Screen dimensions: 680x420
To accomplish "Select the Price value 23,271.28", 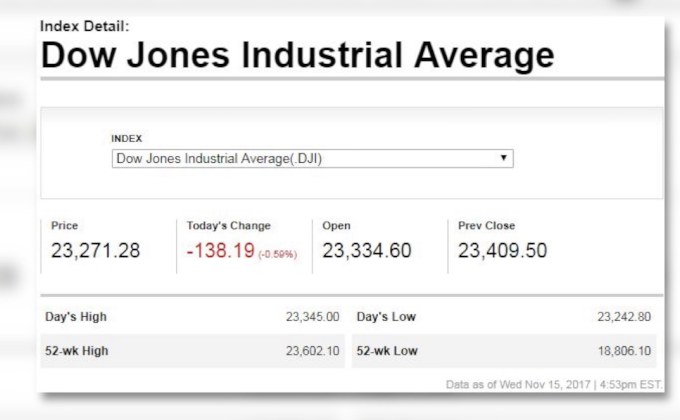I will 95,250.
